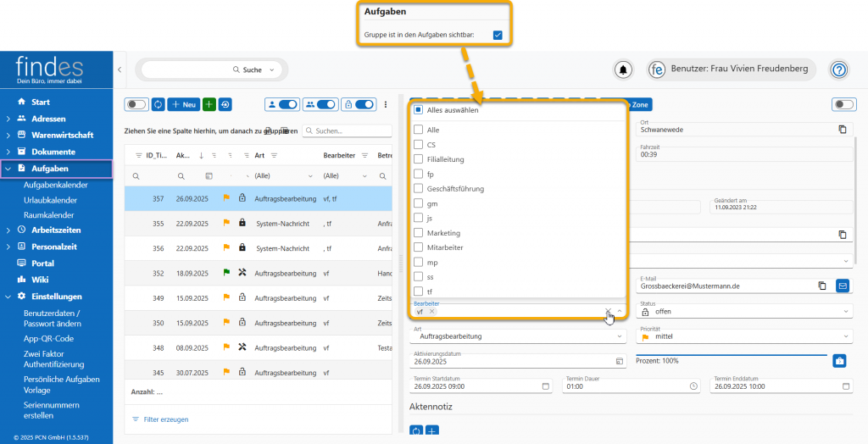Image resolution: width=868 pixels, height=444 pixels.
Task: Click the blue refresh icon in task toolbar
Action: 158,104
